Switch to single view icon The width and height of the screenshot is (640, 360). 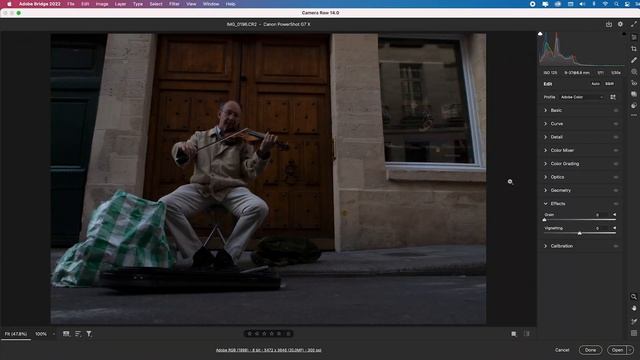tap(513, 334)
